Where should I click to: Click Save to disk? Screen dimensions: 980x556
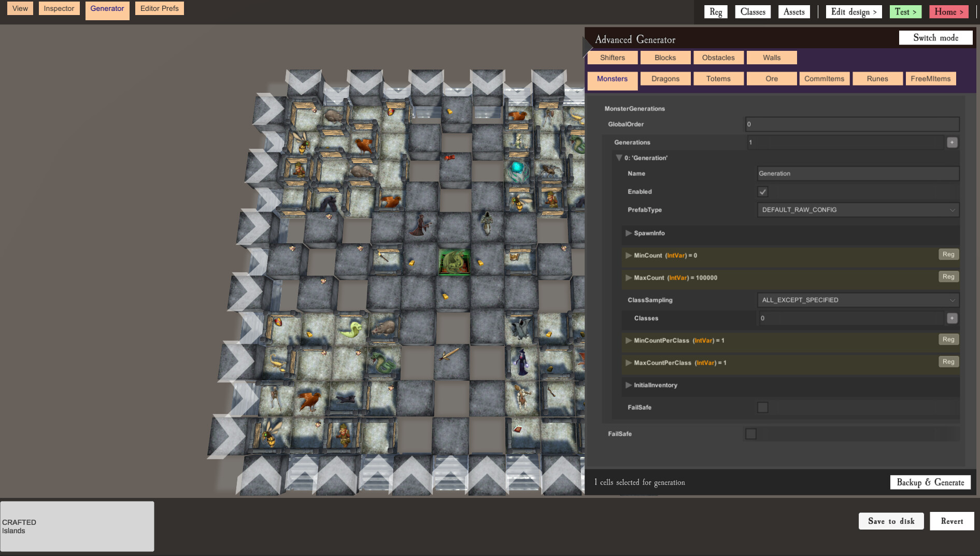coord(890,521)
